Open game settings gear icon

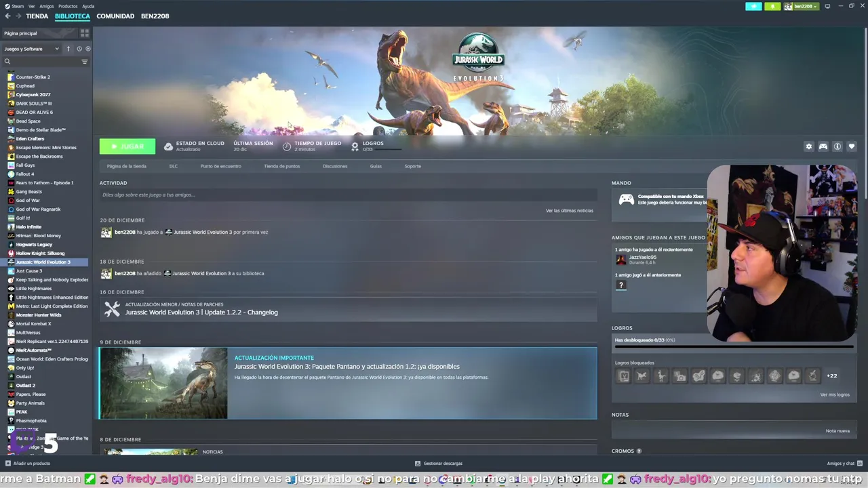tap(808, 146)
